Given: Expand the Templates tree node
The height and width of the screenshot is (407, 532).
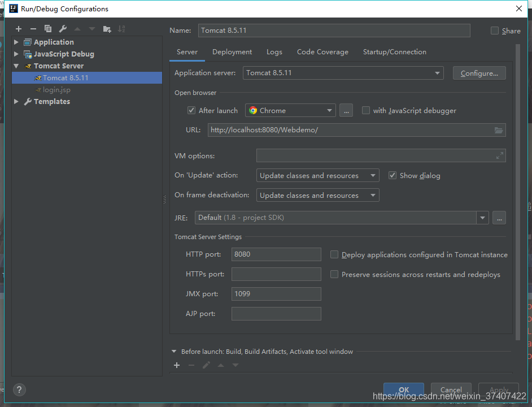Looking at the screenshot, I should (x=16, y=102).
